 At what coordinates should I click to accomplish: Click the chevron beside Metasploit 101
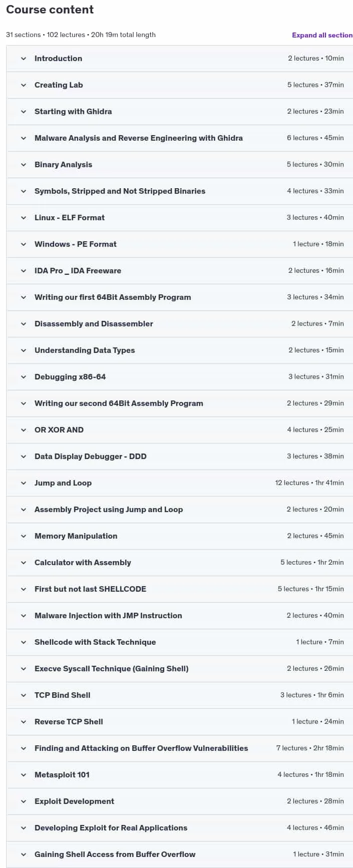(24, 775)
